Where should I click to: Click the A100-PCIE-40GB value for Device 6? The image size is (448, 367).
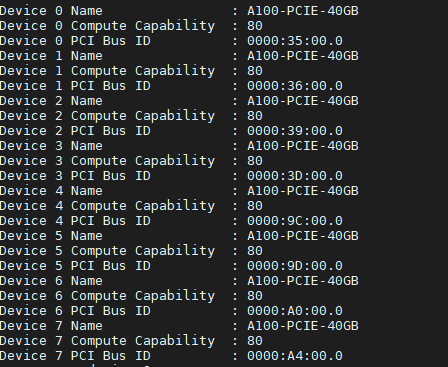(x=303, y=281)
